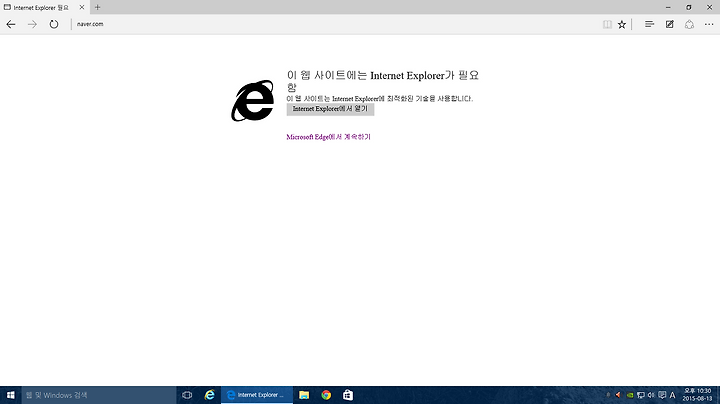Open Windows Store from taskbar
Image resolution: width=720 pixels, height=404 pixels.
(x=348, y=395)
